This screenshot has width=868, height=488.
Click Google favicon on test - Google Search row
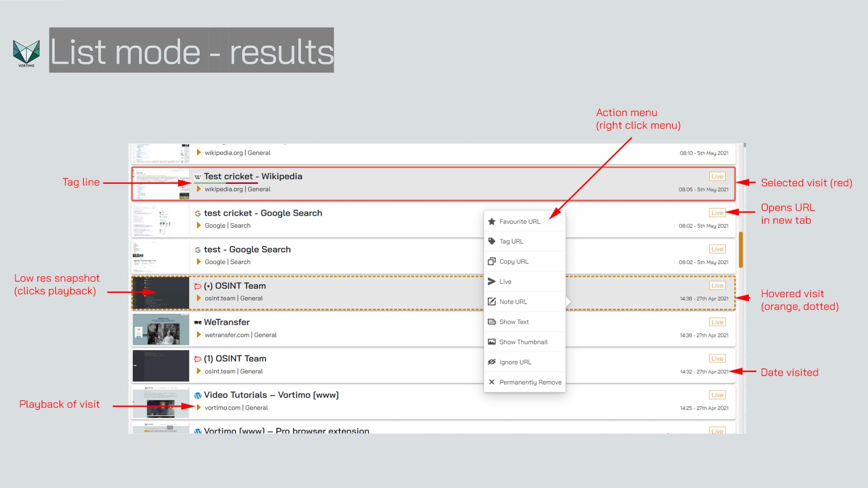tap(198, 250)
